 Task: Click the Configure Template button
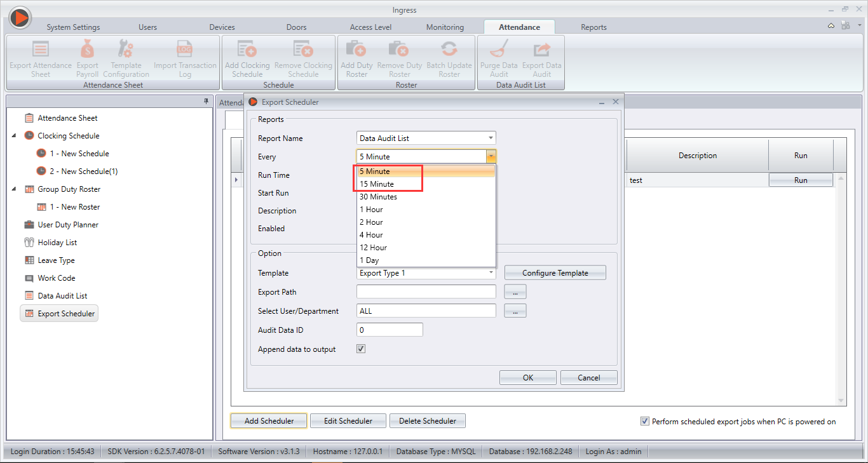[x=555, y=273]
